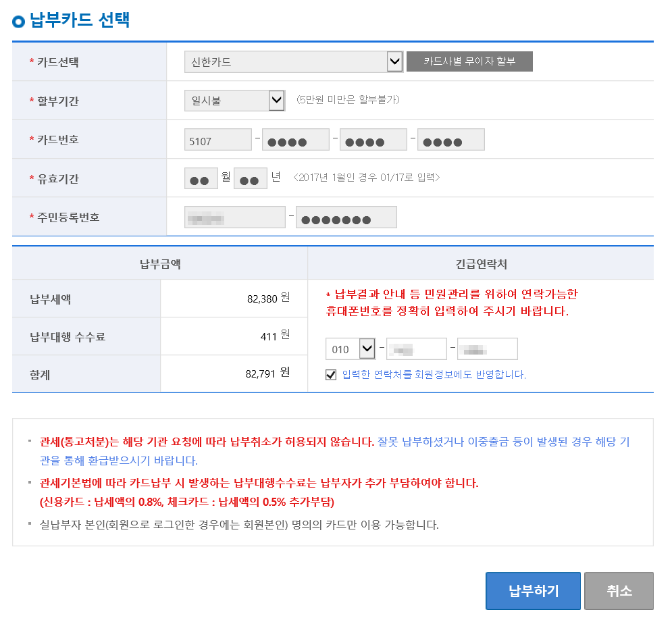Image resolution: width=672 pixels, height=622 pixels.
Task: Open the 신한카드 card selection dropdown
Action: click(294, 61)
